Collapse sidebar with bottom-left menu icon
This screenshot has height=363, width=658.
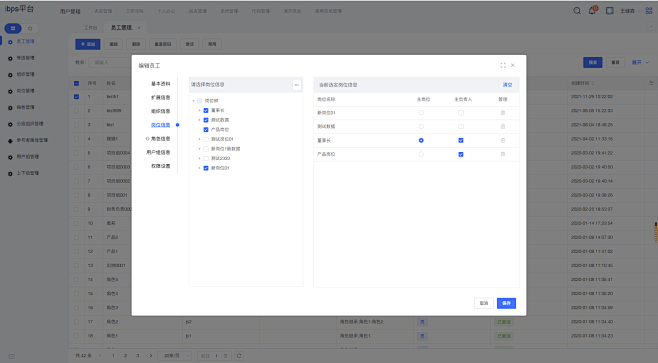click(11, 356)
